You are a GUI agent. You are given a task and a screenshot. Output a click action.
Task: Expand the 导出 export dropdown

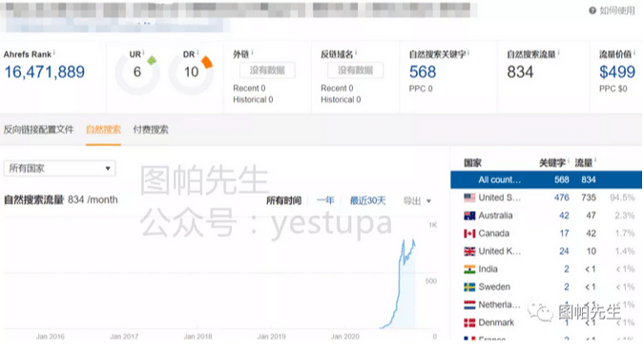point(417,201)
